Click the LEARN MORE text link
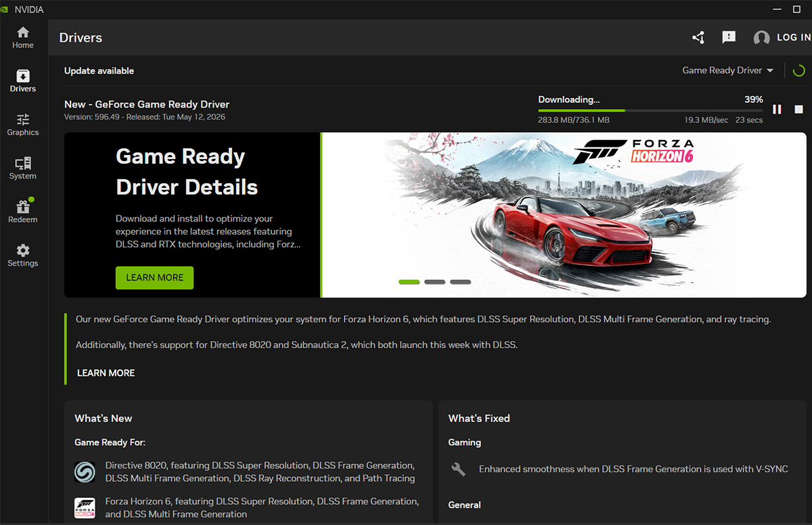Viewport: 812px width, 525px height. click(x=106, y=373)
